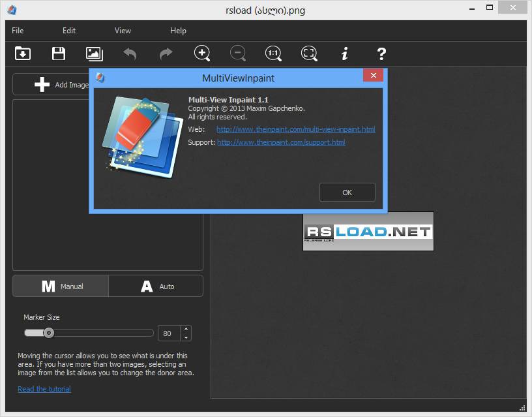Open the File menu

(x=18, y=31)
